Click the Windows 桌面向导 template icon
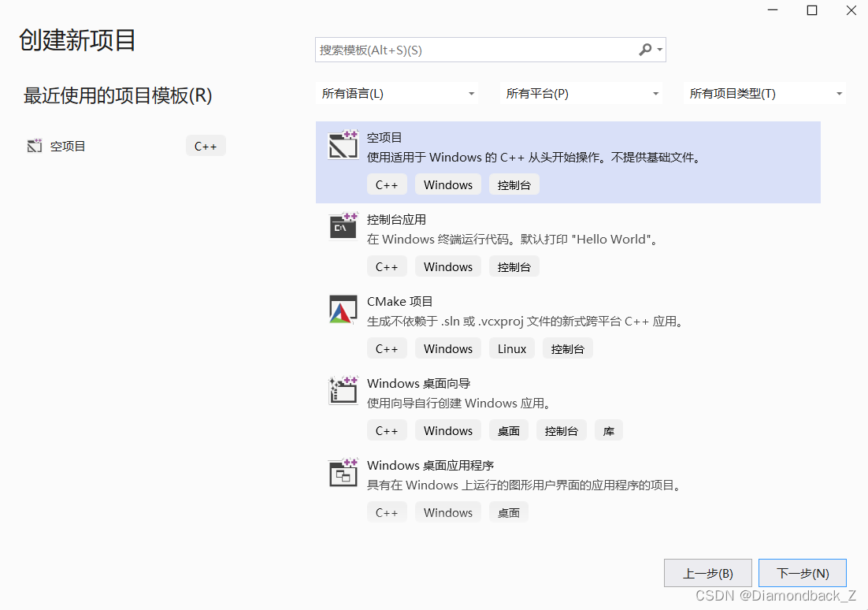This screenshot has width=868, height=610. point(343,390)
